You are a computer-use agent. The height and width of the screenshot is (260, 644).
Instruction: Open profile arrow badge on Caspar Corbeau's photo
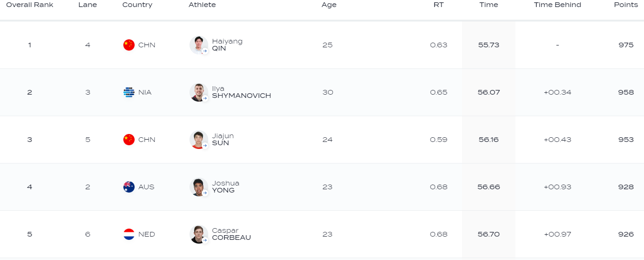205,240
